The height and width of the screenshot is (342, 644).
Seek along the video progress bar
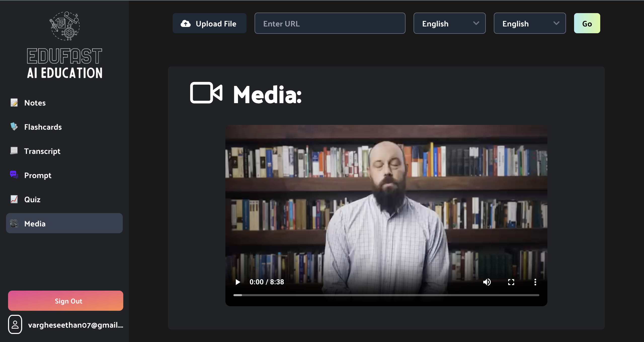tap(386, 295)
